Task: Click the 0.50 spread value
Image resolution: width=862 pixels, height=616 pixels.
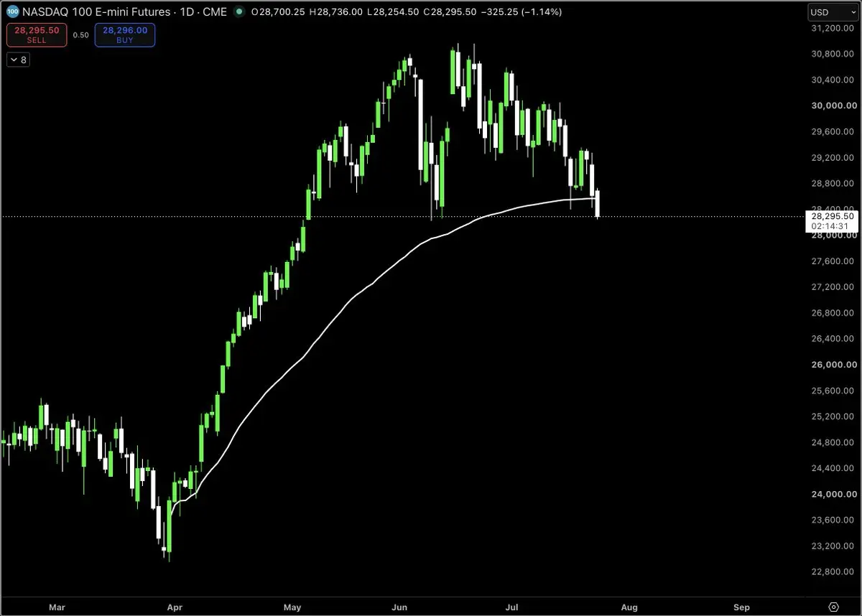Action: (80, 35)
